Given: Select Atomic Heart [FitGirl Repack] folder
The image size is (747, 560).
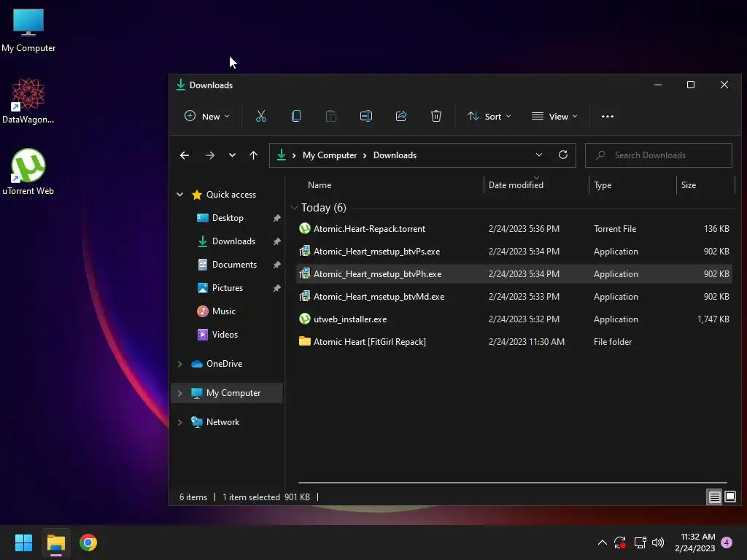Looking at the screenshot, I should point(514,342).
